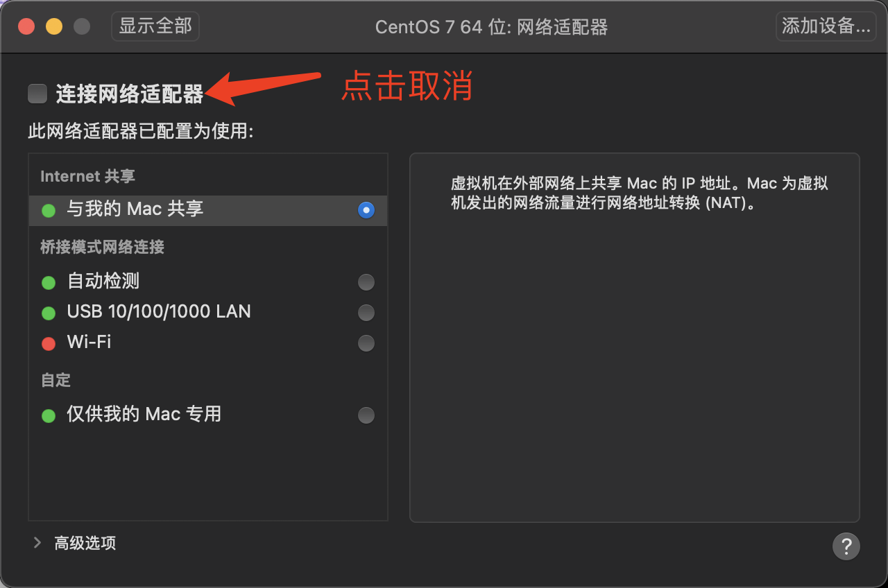
Task: Click the yellow minimize window button
Action: pyautogui.click(x=54, y=27)
